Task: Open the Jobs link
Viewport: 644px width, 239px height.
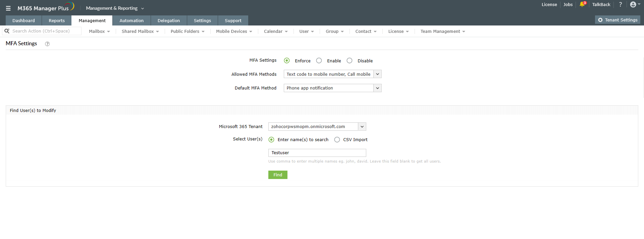Action: (568, 4)
